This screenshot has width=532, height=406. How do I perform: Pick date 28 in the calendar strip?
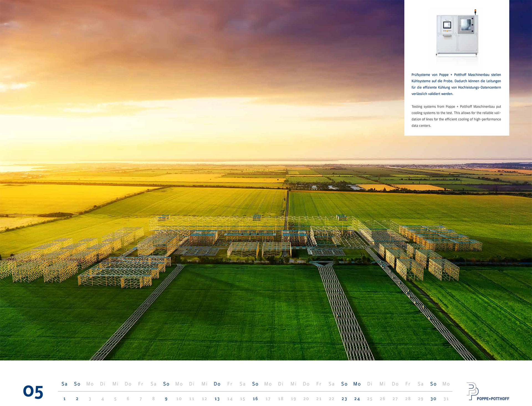pos(408,399)
